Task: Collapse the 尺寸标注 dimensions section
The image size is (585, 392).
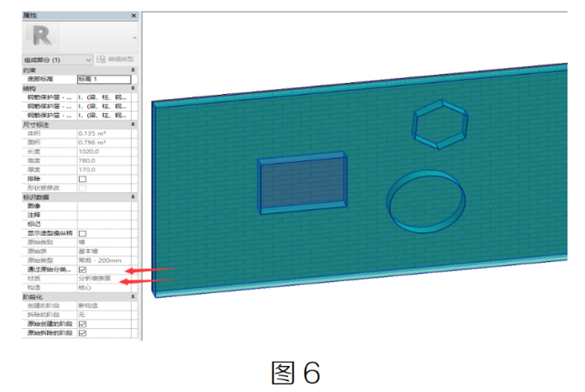Action: click(x=133, y=124)
